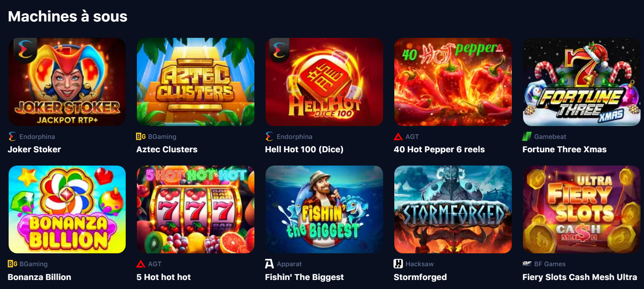Click the AGT logo under 5 Hot hot hot
The width and height of the screenshot is (644, 289).
point(141,264)
